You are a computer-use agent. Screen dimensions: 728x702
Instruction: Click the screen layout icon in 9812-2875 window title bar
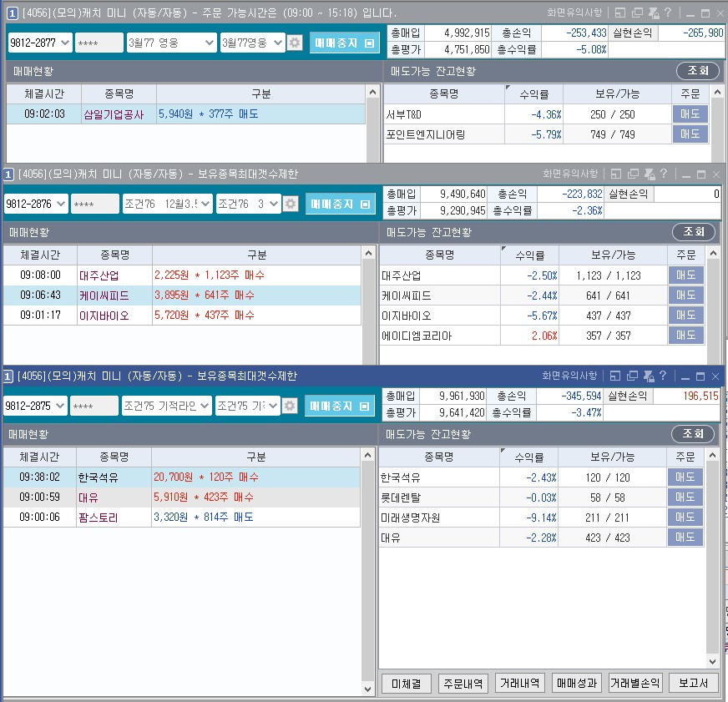point(615,376)
